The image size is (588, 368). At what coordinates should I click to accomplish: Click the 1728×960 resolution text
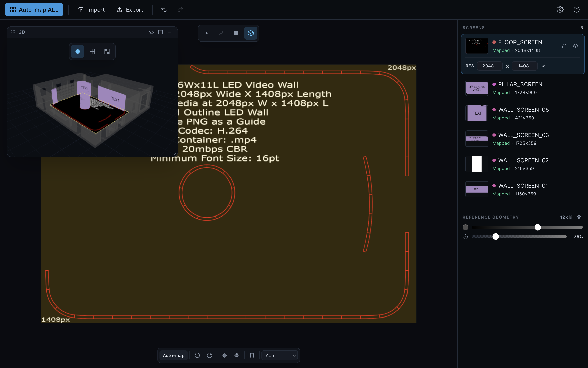point(526,92)
